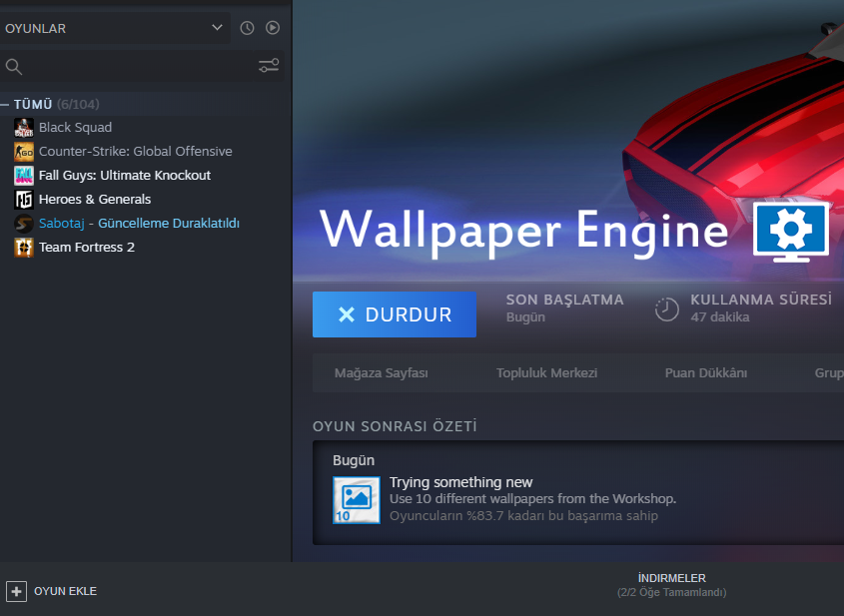Viewport: 844px width, 616px height.
Task: Click the 2/2 Öğe Tamamlandı status
Action: tap(672, 592)
